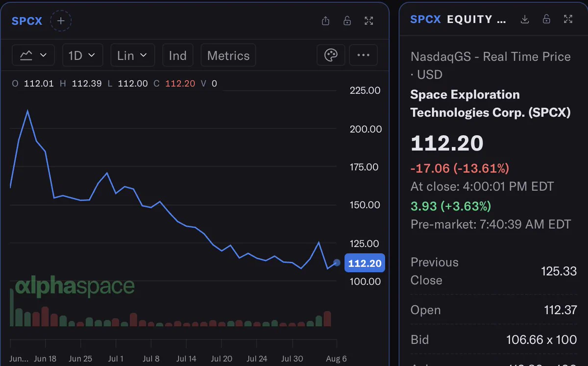Open the Lin scale dropdown
The image size is (588, 366).
[x=132, y=55]
